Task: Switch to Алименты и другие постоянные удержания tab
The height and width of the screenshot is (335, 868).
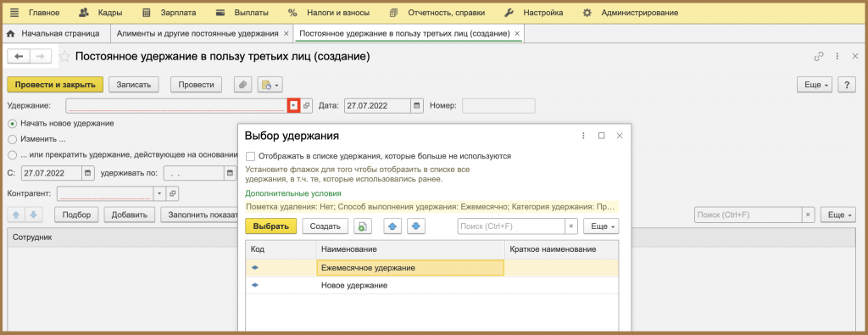Action: (197, 33)
